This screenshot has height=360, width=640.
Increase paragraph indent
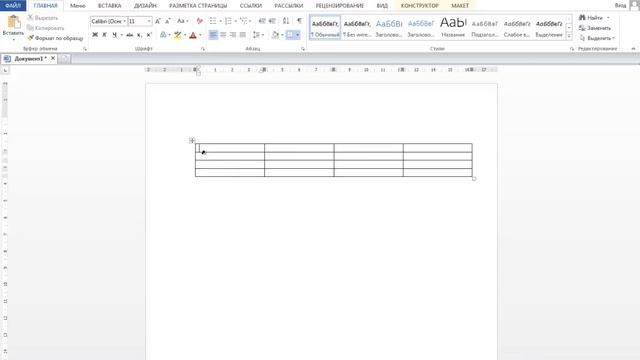pyautogui.click(x=272, y=21)
